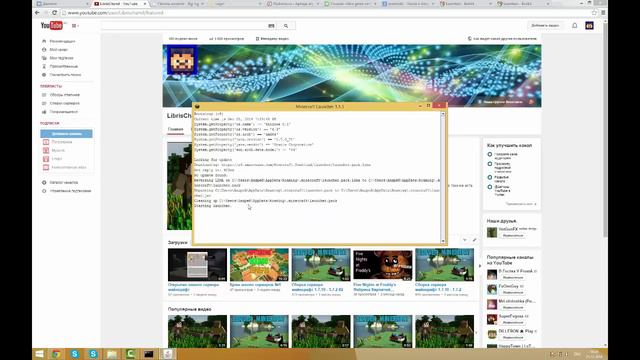Open the notifications bell
This screenshot has width=640, height=360.
tap(574, 25)
